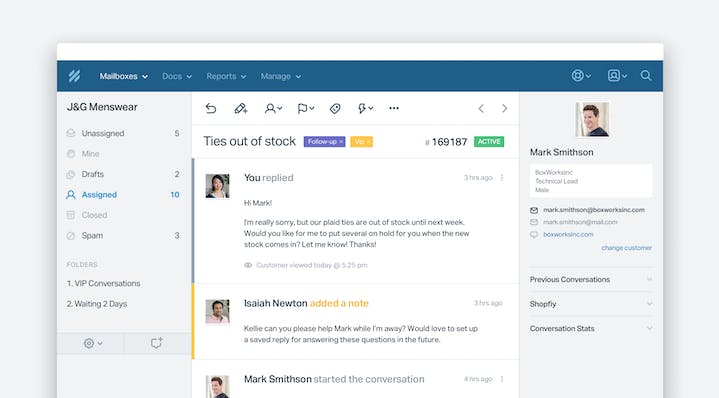This screenshot has height=398, width=719.
Task: Click the Drafts folder icon
Action: pos(71,174)
